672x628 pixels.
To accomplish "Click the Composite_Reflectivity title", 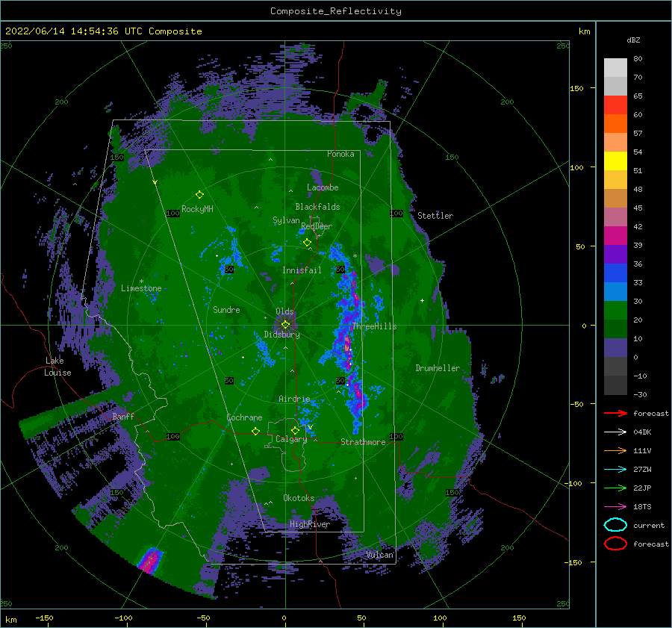I will click(336, 11).
